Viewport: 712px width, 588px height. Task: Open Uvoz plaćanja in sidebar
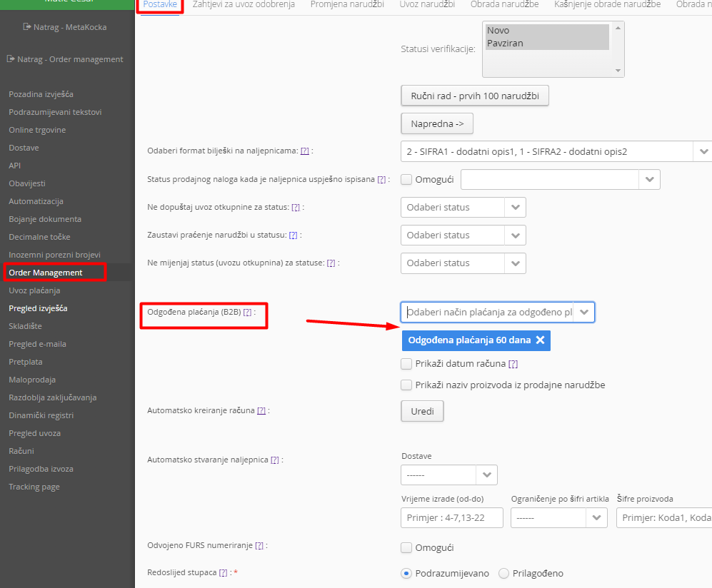coord(34,290)
